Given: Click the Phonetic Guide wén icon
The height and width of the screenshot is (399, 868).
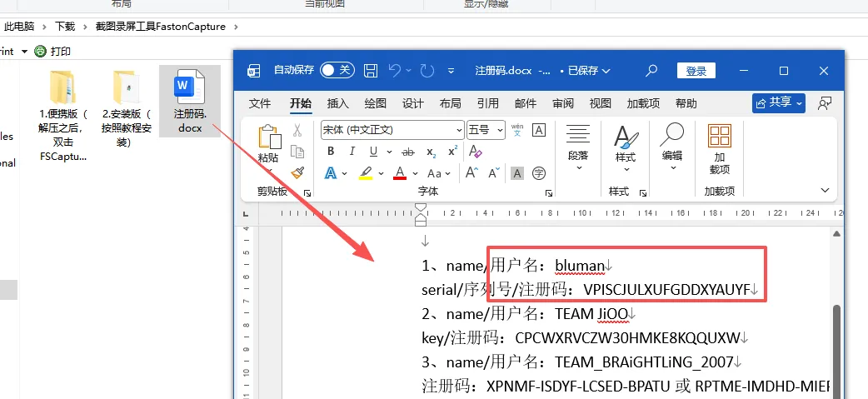Looking at the screenshot, I should (x=517, y=130).
